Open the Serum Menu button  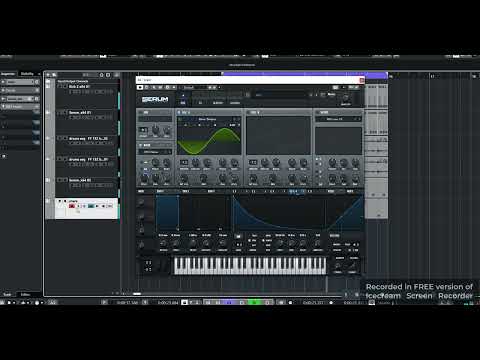(x=331, y=95)
